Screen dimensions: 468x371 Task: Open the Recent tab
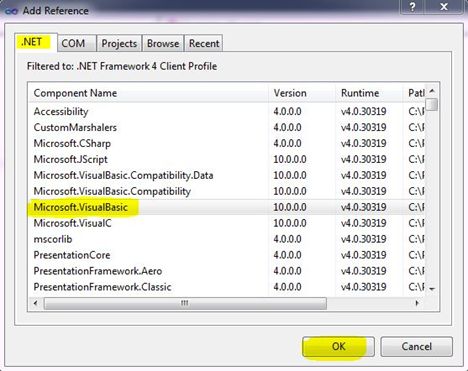204,43
